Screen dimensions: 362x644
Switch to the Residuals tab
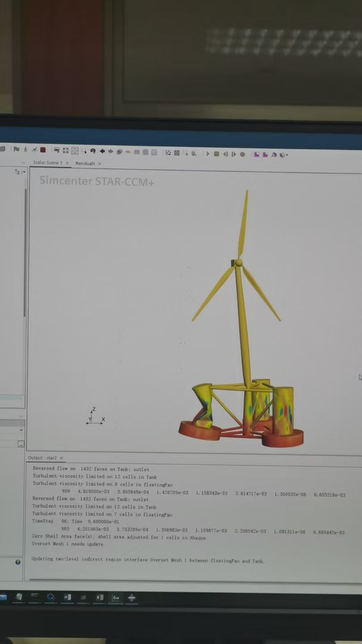point(85,164)
